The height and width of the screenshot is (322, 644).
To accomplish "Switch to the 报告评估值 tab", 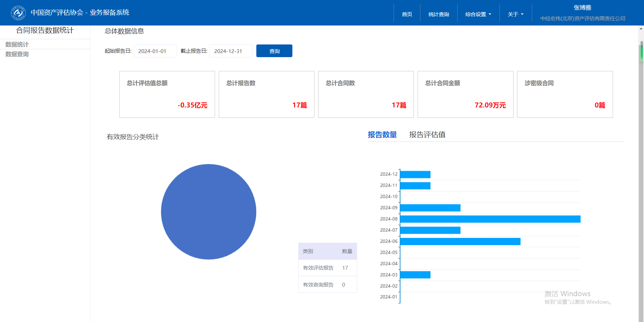I will [427, 135].
